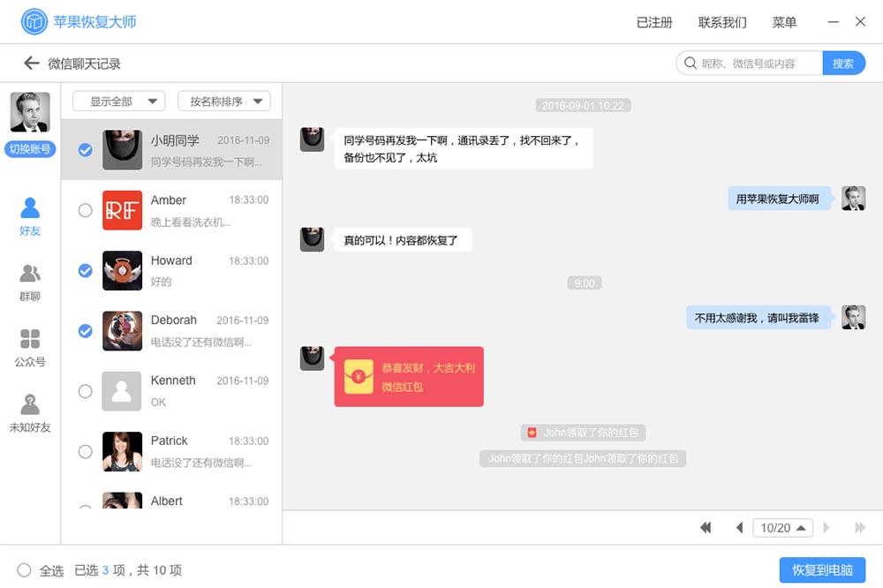
Task: Go to next chat page
Action: (x=826, y=527)
